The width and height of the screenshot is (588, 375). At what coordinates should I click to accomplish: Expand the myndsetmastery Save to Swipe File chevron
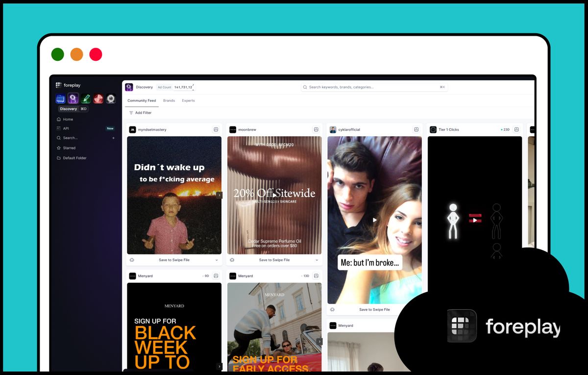(x=217, y=260)
